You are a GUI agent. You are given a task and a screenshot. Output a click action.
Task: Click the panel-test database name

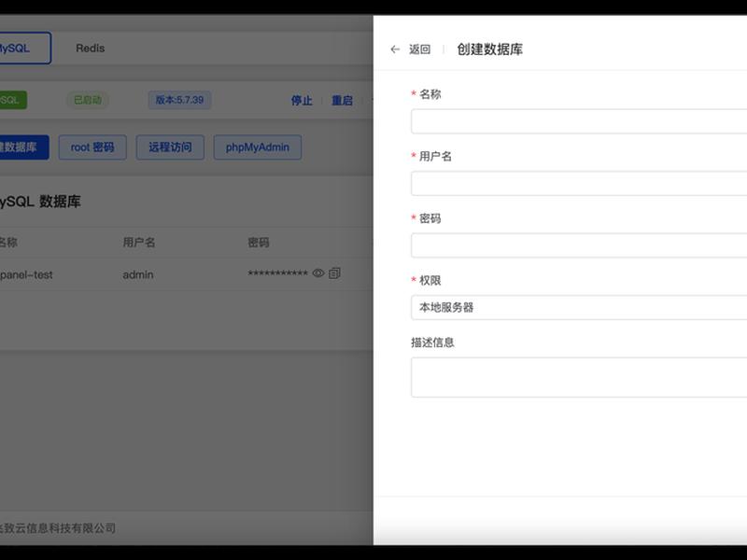coord(26,274)
